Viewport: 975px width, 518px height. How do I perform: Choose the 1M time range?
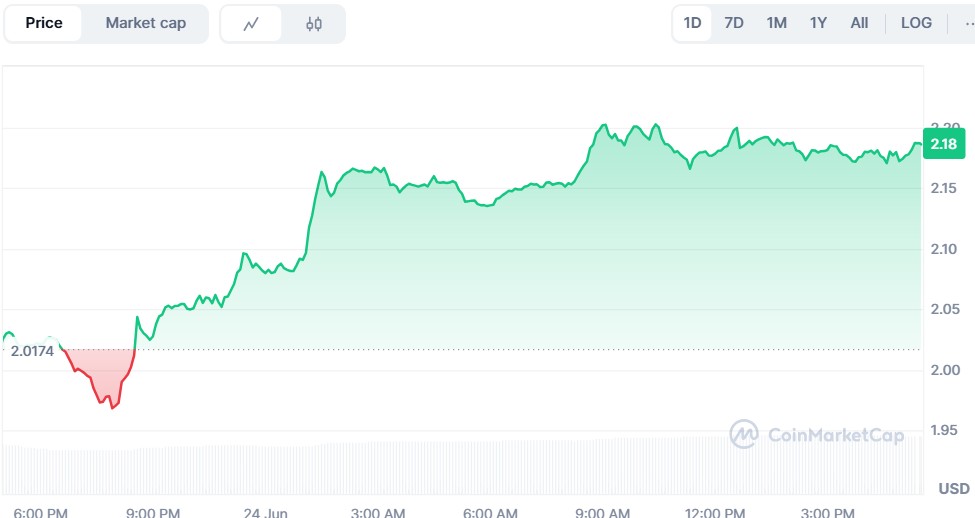(776, 23)
